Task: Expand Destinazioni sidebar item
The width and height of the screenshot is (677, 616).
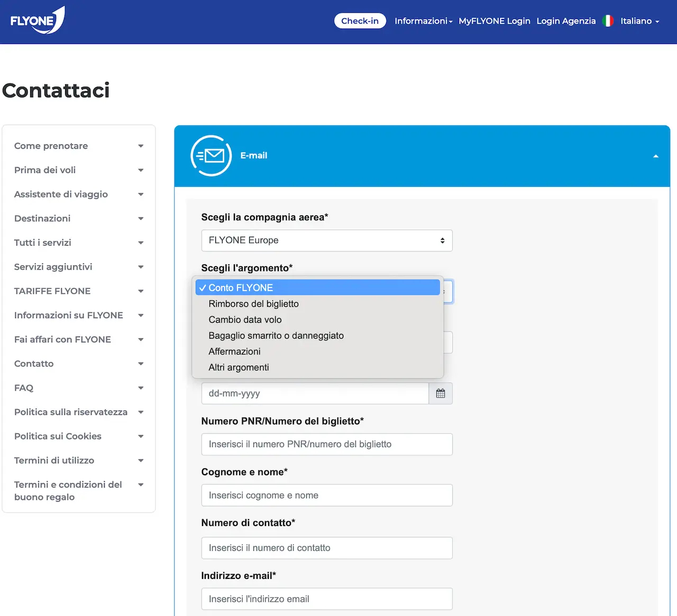Action: (79, 218)
